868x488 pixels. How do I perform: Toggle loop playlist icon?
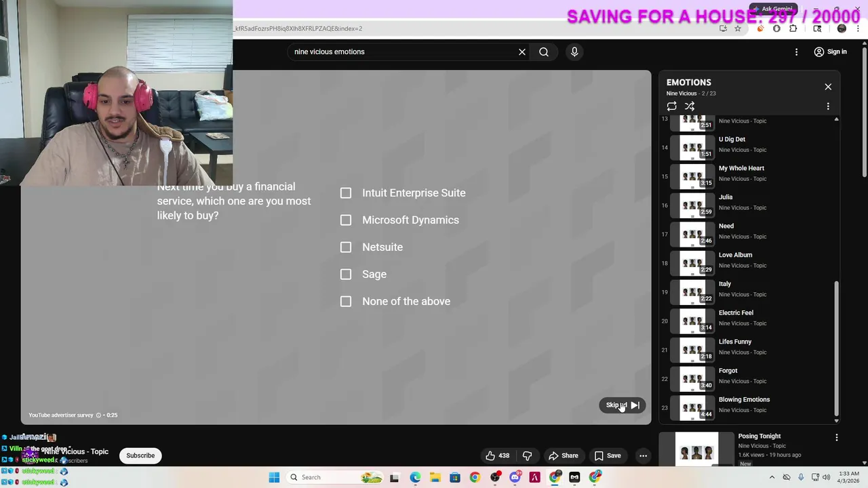pos(671,106)
